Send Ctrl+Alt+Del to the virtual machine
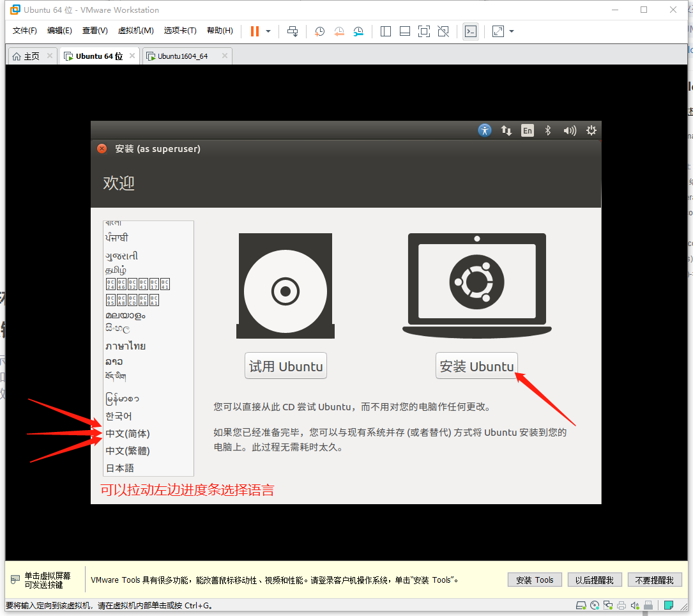Viewport: 693px width, 616px height. click(x=293, y=31)
